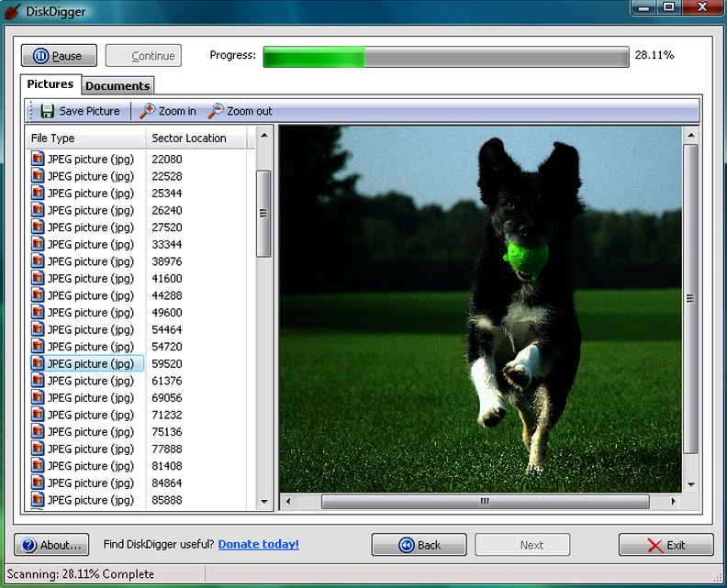Click the Exit button
Viewport: 727px width, 588px height.
point(666,545)
